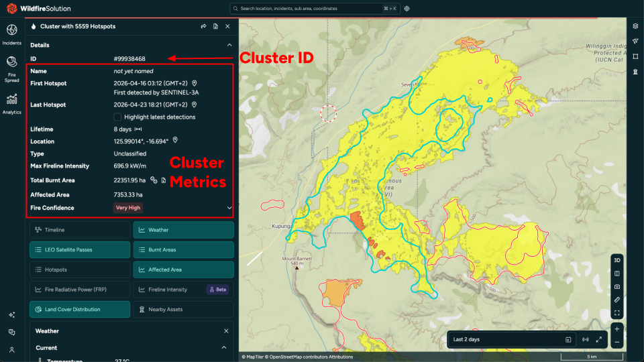Open the map layers icon at top right
Viewport: 644px width, 362px height.
pyautogui.click(x=635, y=26)
